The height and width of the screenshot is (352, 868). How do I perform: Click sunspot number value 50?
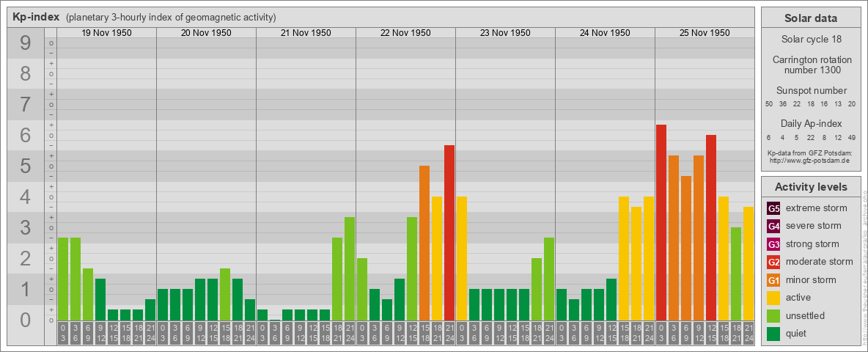pyautogui.click(x=769, y=104)
